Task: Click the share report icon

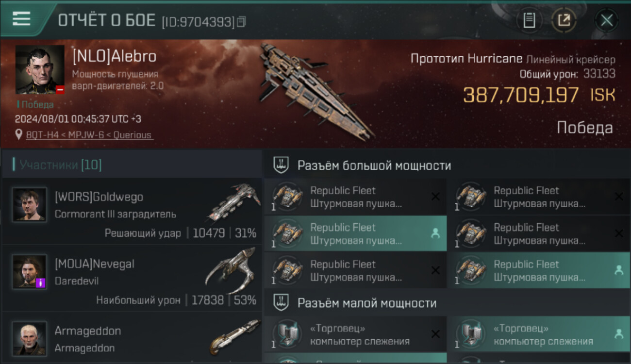Action: tap(564, 20)
